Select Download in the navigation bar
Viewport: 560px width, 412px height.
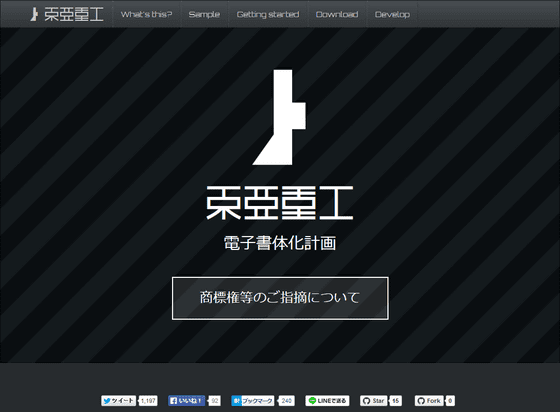point(337,14)
